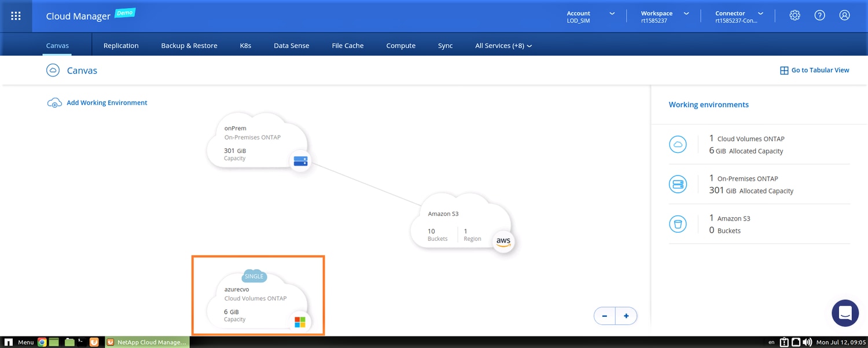
Task: Click the Microsoft Azure logo on azurecvo
Action: click(x=300, y=322)
